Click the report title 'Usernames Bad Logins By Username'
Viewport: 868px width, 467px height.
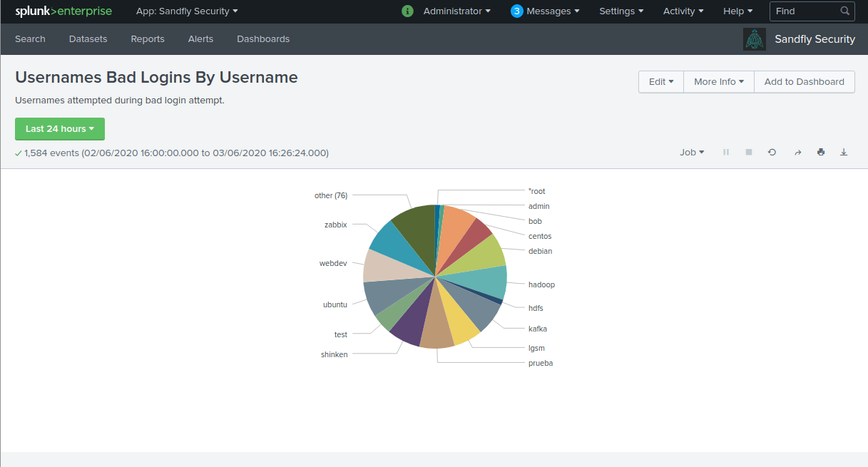pos(156,77)
